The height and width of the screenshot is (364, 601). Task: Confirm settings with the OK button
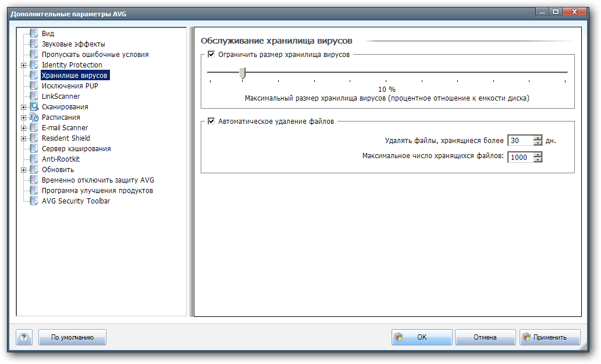[422, 337]
